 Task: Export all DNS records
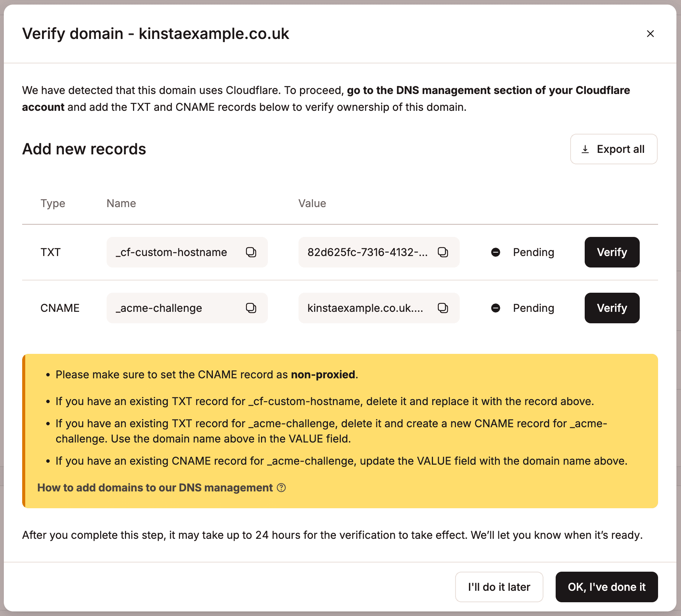click(613, 149)
